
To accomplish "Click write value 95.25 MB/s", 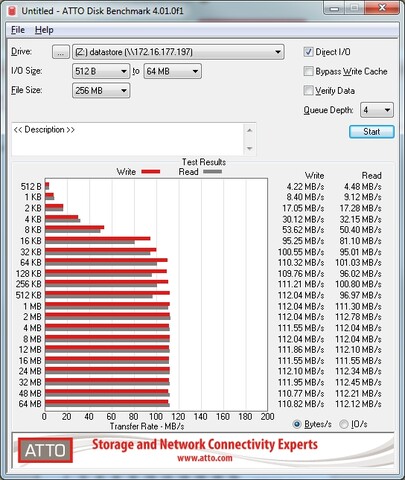I will (x=303, y=241).
